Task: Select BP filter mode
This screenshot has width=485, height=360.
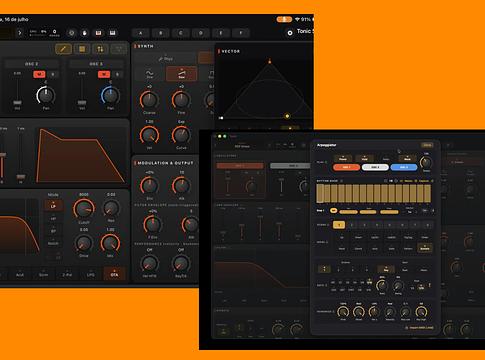Action: 53,231
